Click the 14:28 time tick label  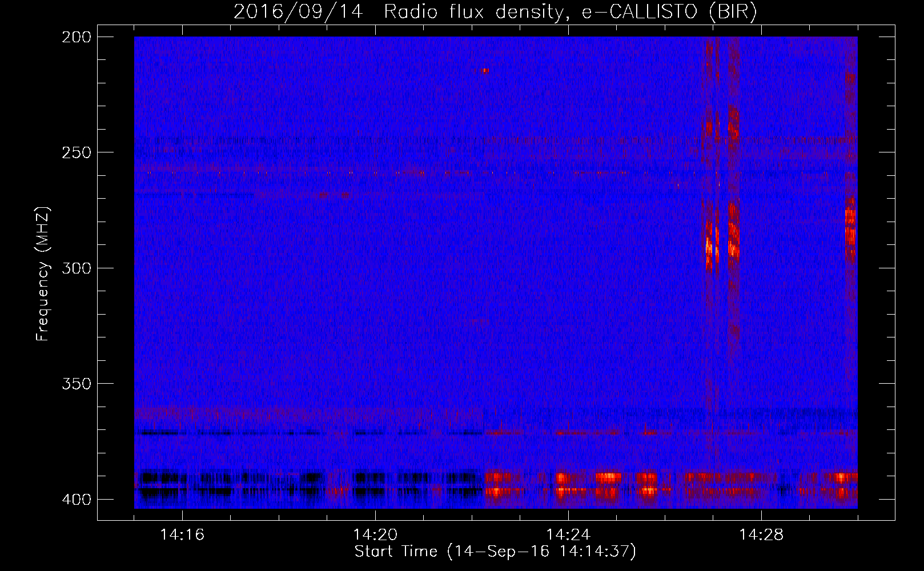coord(761,535)
